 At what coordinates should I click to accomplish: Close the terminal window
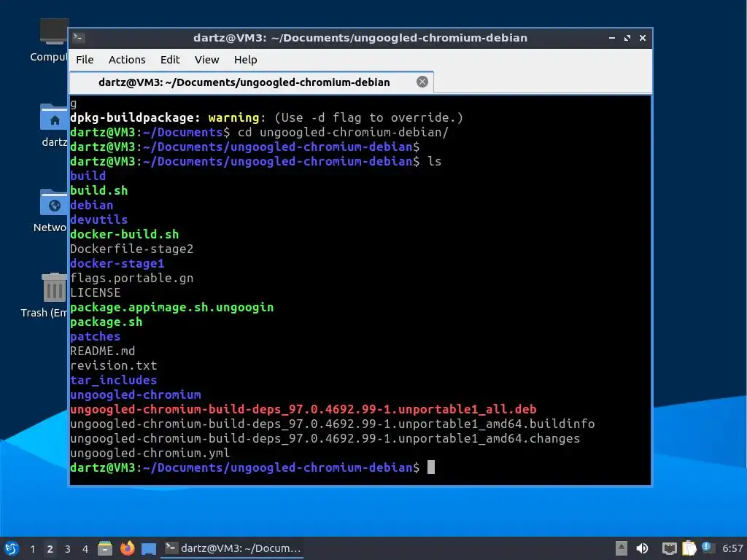[x=643, y=38]
